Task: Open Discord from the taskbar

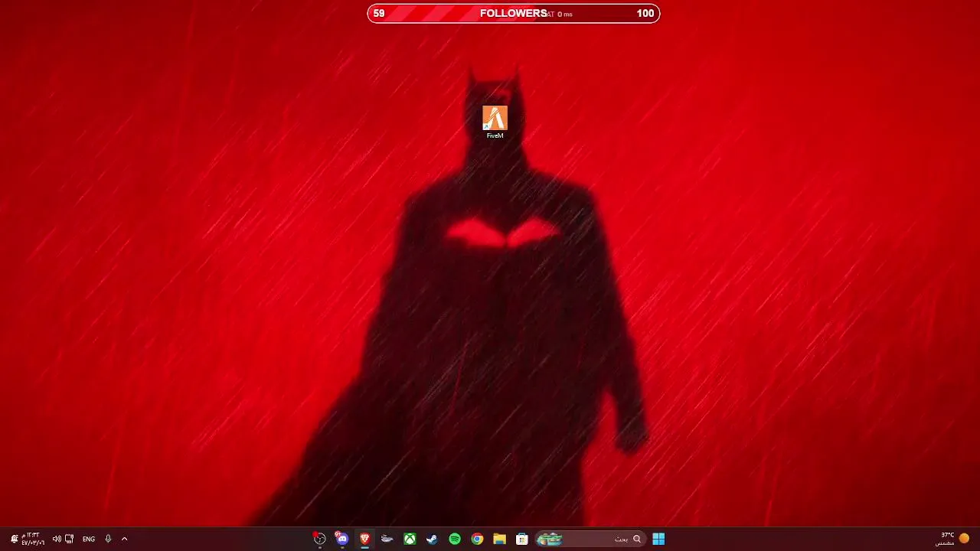Action: tap(342, 539)
